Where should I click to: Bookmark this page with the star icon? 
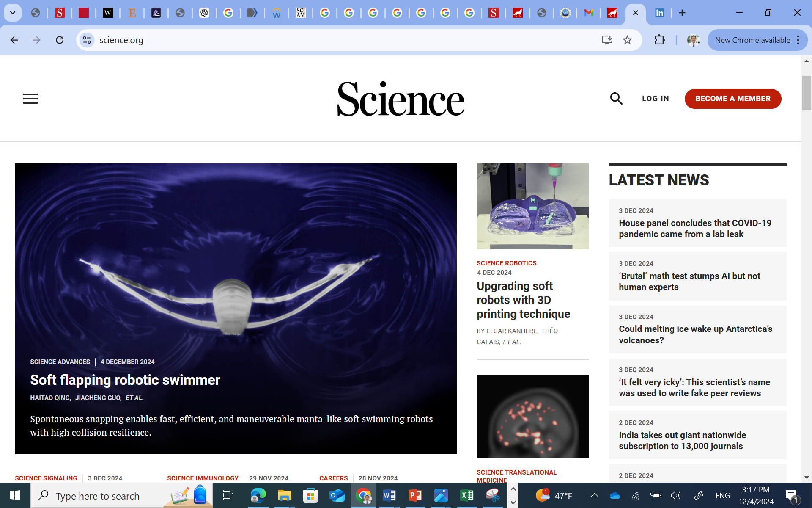(x=627, y=40)
